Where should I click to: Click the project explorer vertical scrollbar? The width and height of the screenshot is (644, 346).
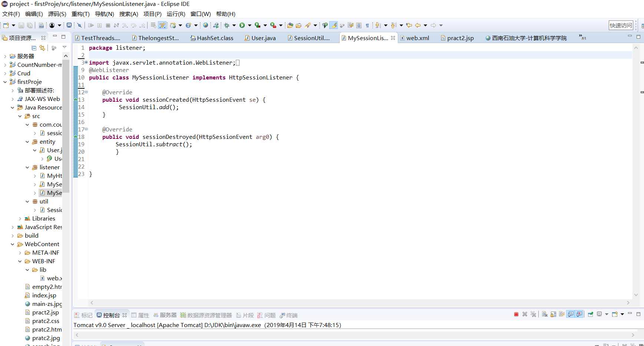pyautogui.click(x=66, y=126)
